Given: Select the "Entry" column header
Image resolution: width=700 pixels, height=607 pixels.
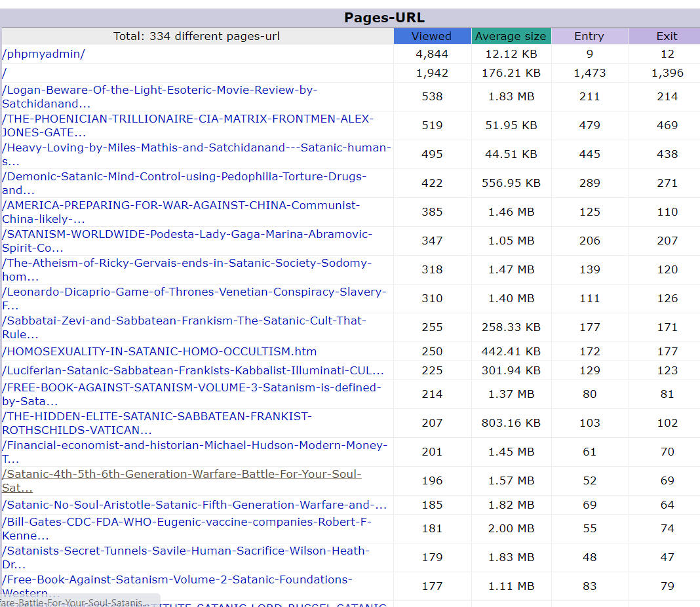Looking at the screenshot, I should (589, 36).
